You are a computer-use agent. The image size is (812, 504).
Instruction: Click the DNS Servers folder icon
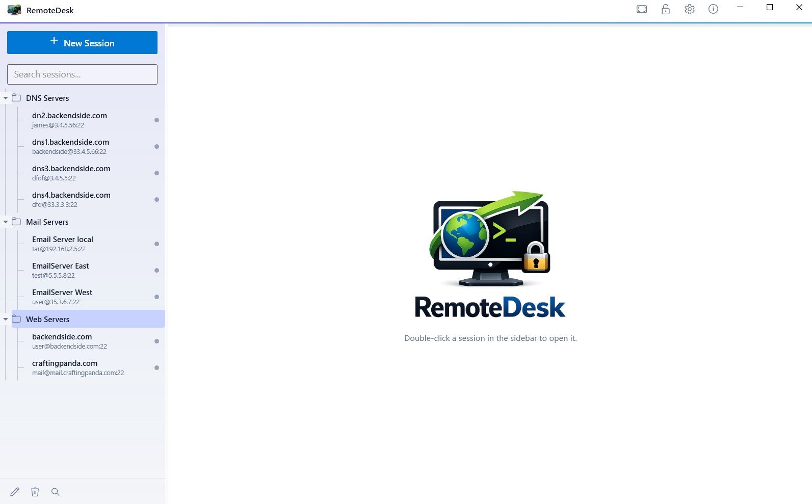(x=16, y=97)
